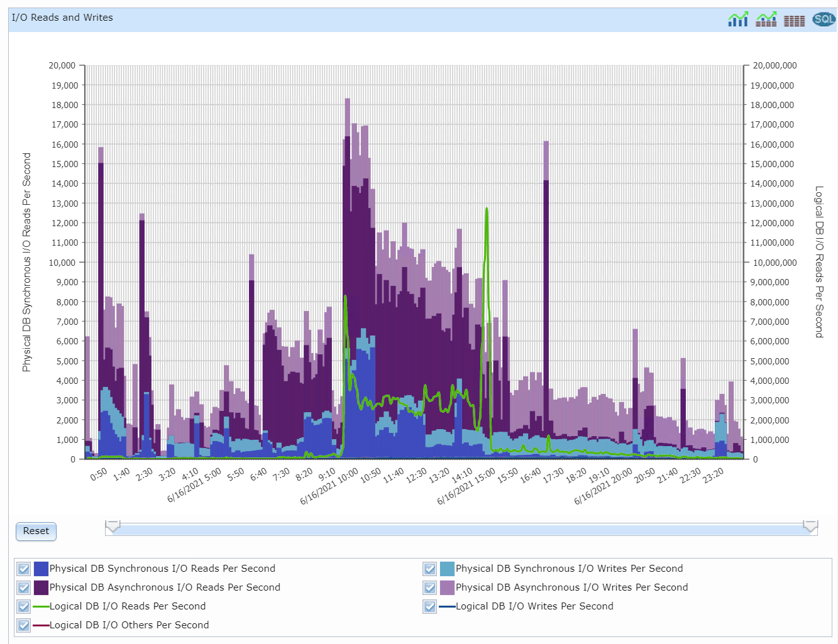Click the '0:50' x-axis time label
838x644 pixels.
pyautogui.click(x=99, y=474)
